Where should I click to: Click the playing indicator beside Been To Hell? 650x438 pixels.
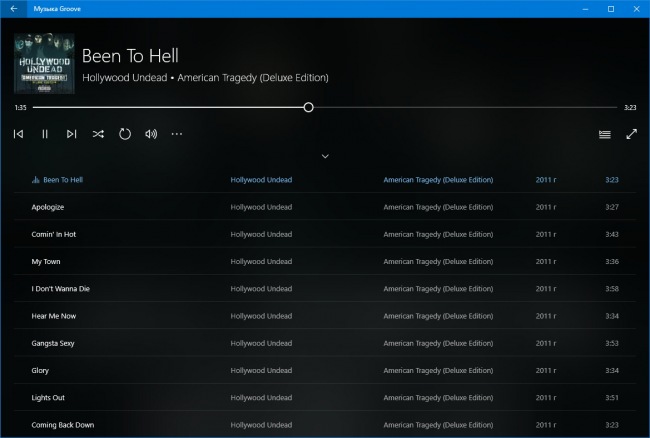click(x=36, y=179)
